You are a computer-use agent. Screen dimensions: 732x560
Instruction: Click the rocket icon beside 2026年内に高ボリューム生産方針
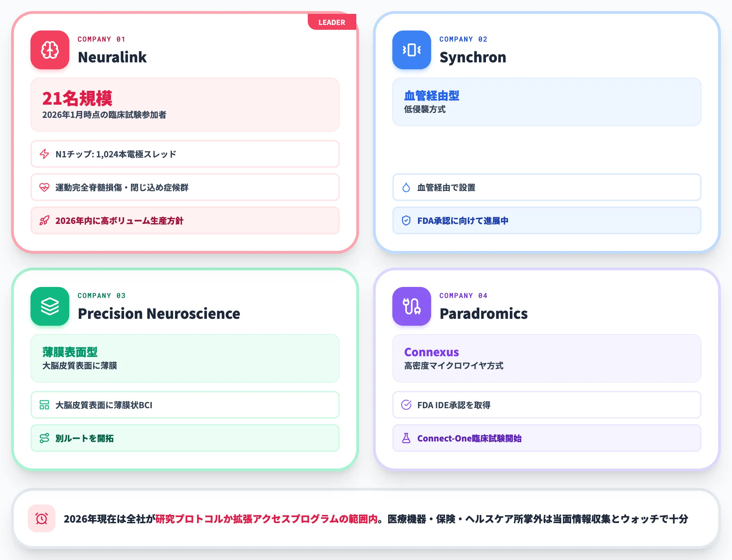pos(44,221)
